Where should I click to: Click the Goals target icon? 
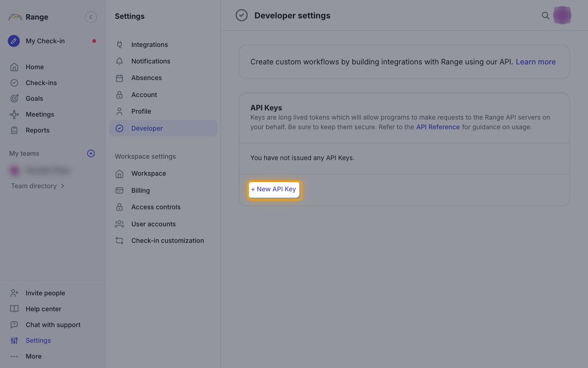[14, 98]
